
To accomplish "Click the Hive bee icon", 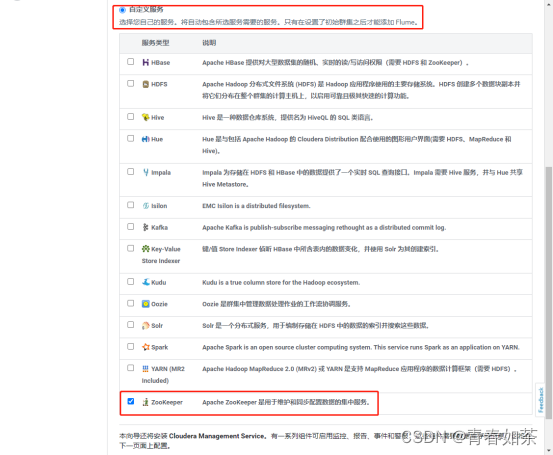I will point(145,117).
